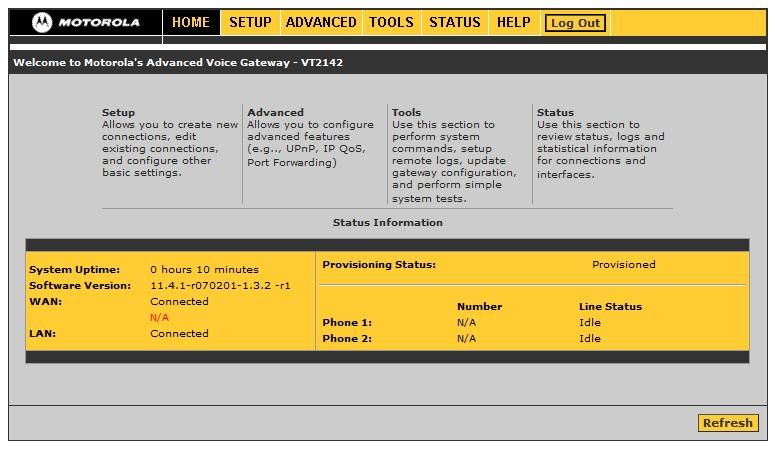
Task: Select LAN status 'Connected'
Action: pyautogui.click(x=179, y=334)
